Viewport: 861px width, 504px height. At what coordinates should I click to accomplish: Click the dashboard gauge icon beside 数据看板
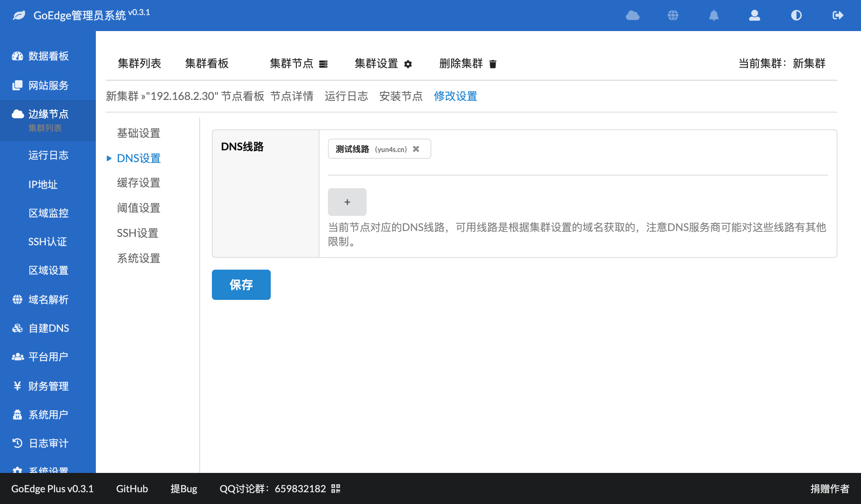[17, 56]
